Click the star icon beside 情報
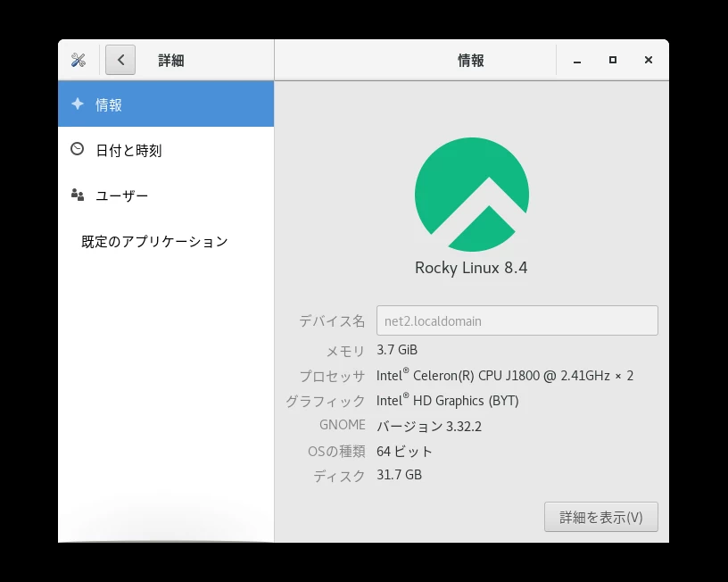This screenshot has width=728, height=582. click(x=78, y=104)
